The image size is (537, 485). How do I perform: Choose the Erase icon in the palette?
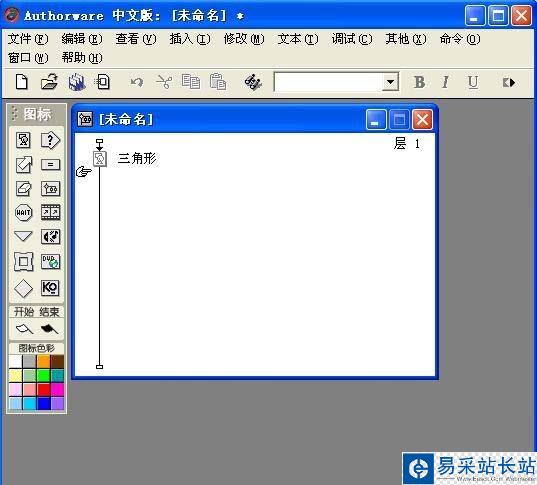pos(23,189)
